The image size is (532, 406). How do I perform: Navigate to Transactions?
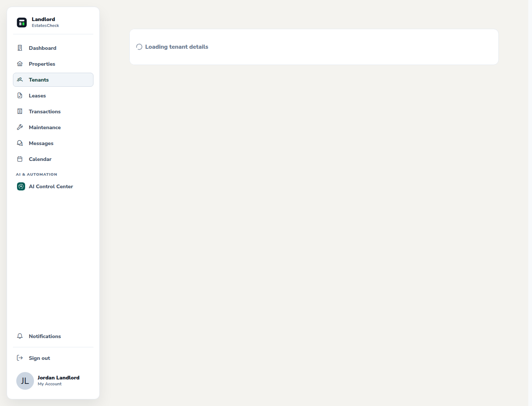pos(53,111)
